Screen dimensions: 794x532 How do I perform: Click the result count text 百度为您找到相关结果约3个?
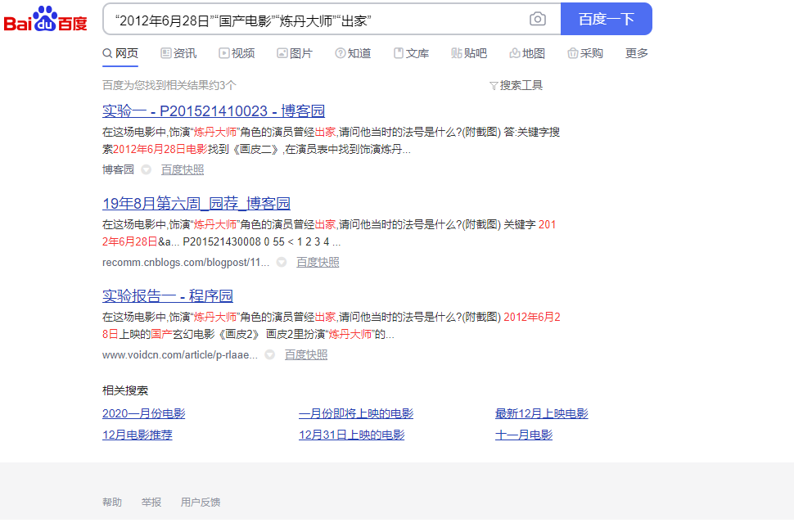point(169,85)
